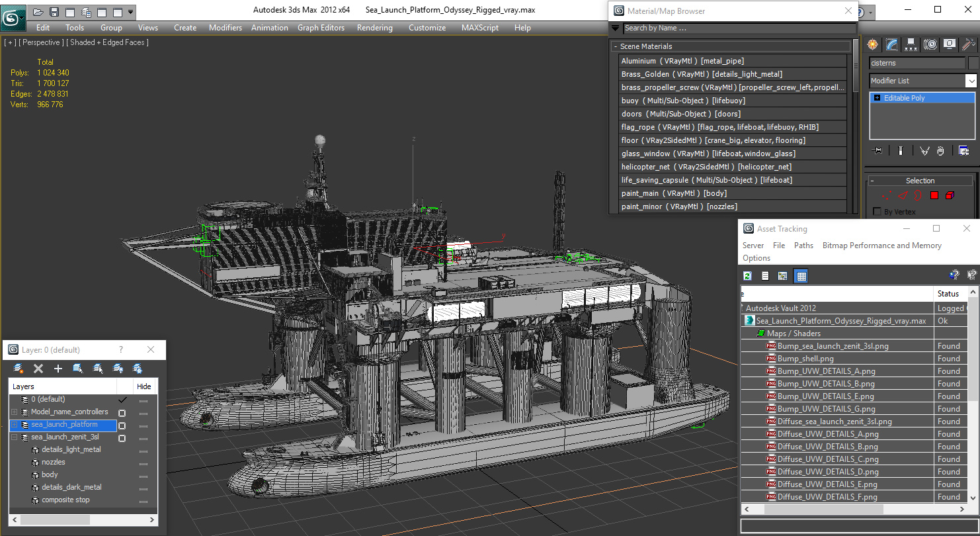Open the Modify panel tab icon

pos(892,44)
